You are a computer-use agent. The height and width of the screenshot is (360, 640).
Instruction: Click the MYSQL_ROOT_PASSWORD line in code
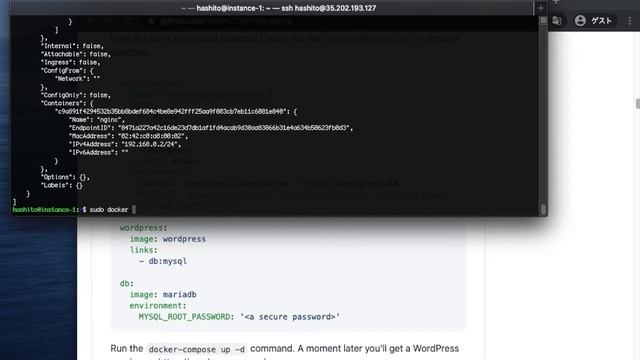pyautogui.click(x=239, y=317)
